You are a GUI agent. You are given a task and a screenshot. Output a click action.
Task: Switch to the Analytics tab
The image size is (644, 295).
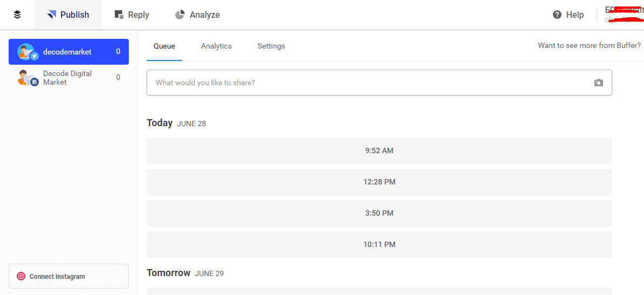(216, 46)
